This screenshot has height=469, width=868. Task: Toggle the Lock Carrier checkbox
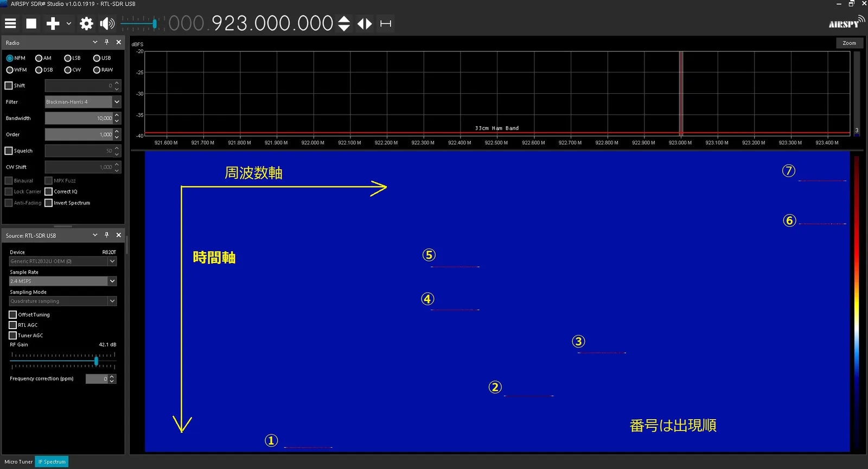click(9, 191)
